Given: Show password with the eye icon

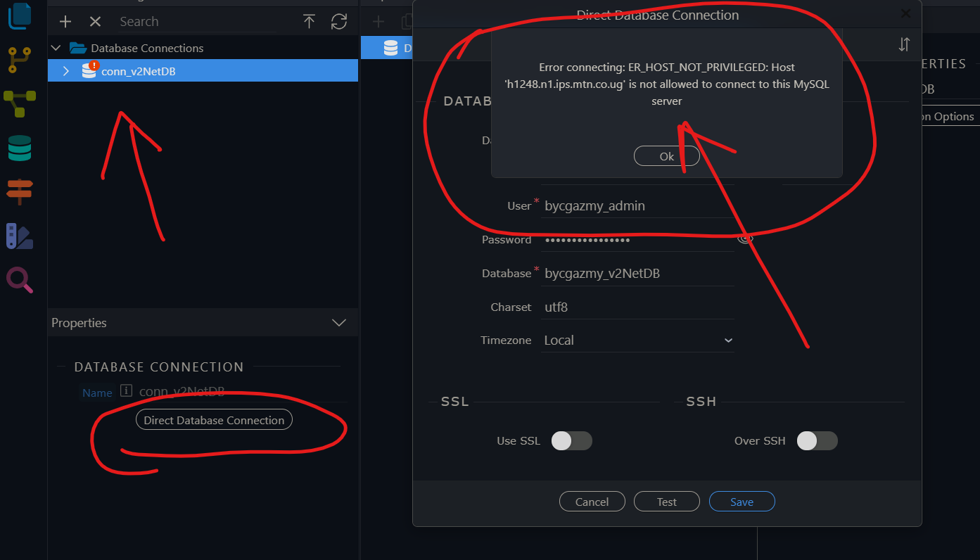Looking at the screenshot, I should click(x=745, y=240).
